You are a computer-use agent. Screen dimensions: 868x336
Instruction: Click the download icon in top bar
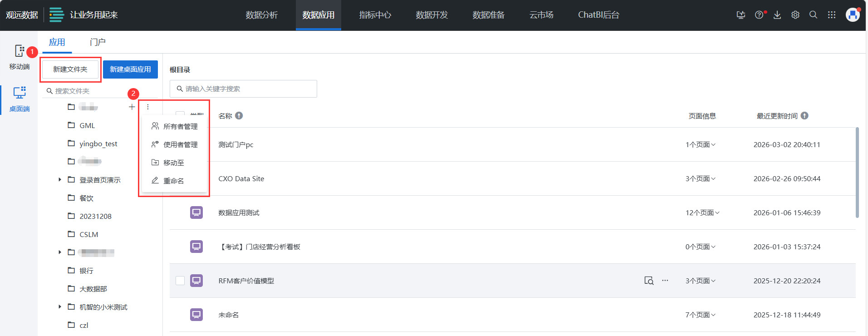[777, 15]
